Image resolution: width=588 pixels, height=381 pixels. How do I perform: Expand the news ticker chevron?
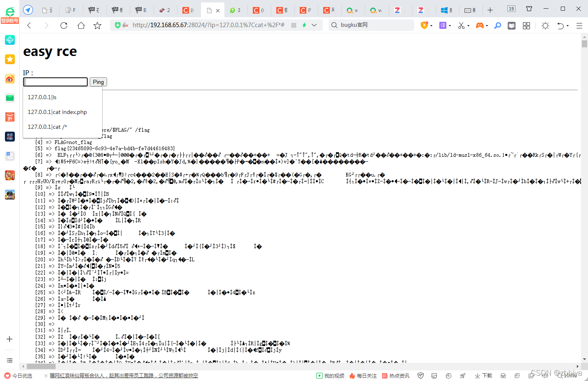tap(46, 376)
